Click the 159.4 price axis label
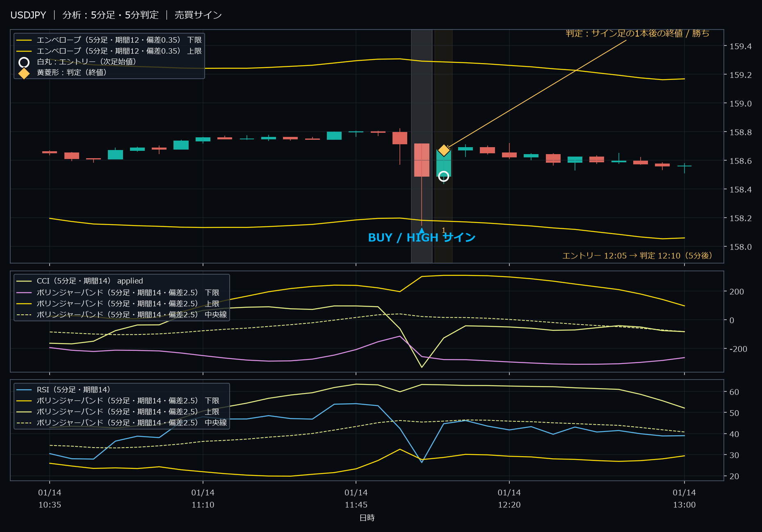 click(740, 46)
